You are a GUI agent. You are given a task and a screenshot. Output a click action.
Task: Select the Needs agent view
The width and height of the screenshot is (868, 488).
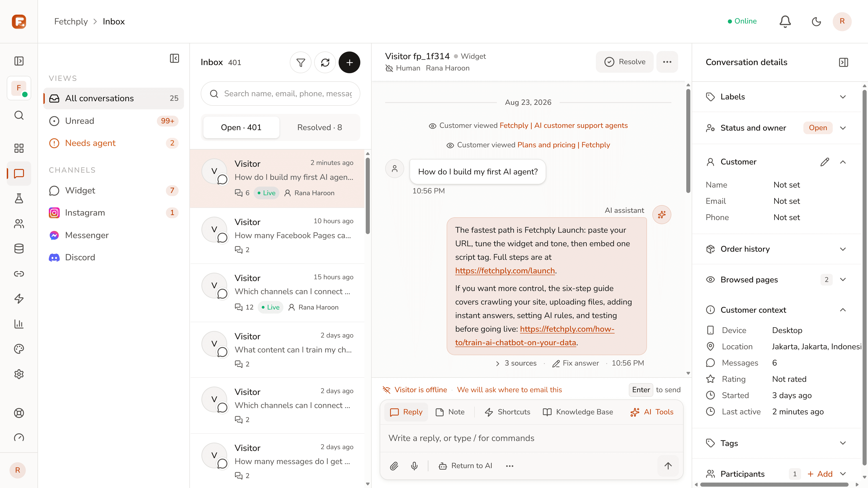pos(113,143)
